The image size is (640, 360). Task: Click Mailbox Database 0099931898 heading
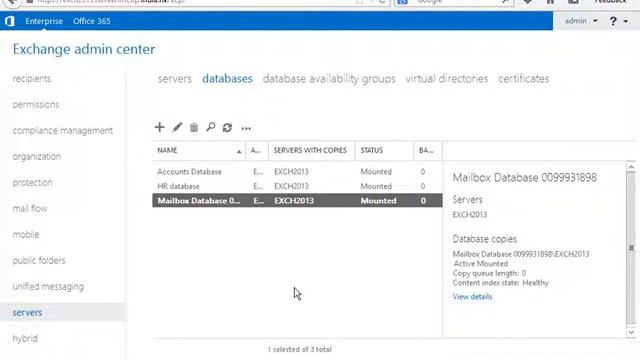click(x=524, y=178)
